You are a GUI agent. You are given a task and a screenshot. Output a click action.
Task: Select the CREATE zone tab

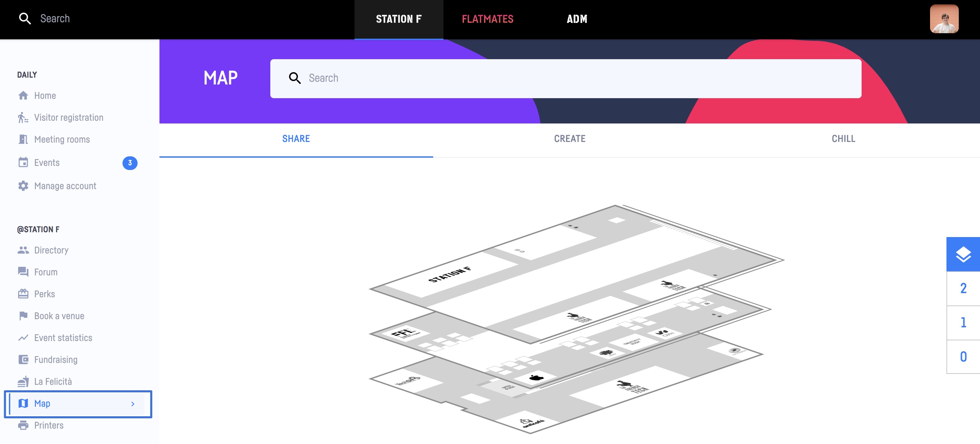569,139
